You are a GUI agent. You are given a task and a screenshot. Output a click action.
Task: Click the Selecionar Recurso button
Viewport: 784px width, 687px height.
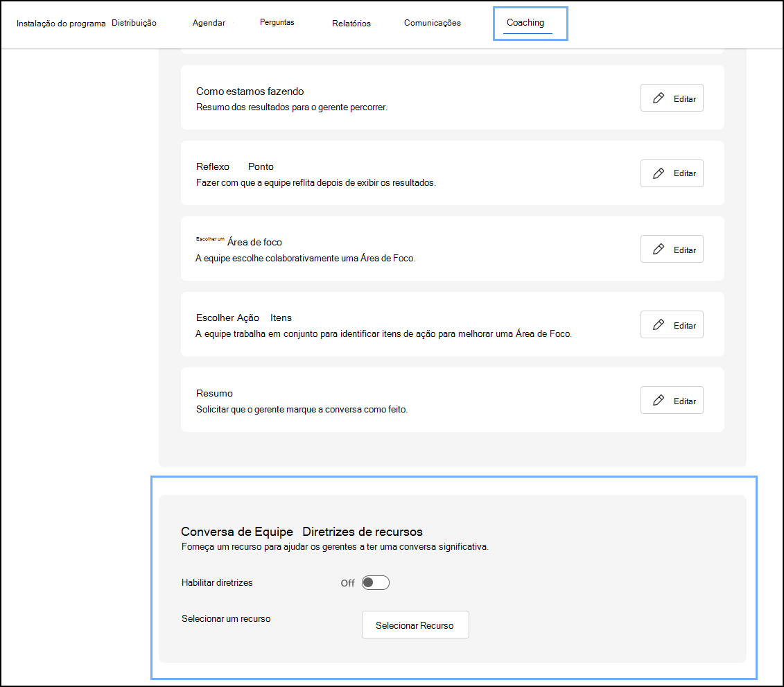415,625
